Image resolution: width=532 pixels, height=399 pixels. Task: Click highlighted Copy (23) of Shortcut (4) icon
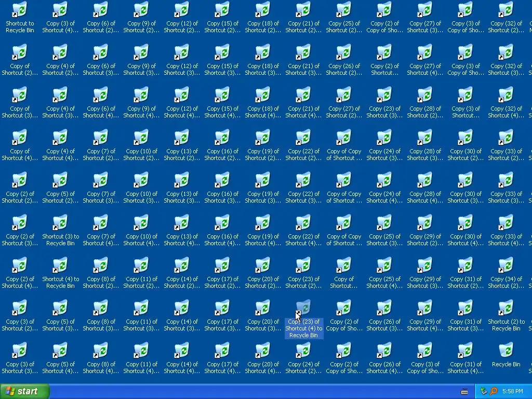303,318
